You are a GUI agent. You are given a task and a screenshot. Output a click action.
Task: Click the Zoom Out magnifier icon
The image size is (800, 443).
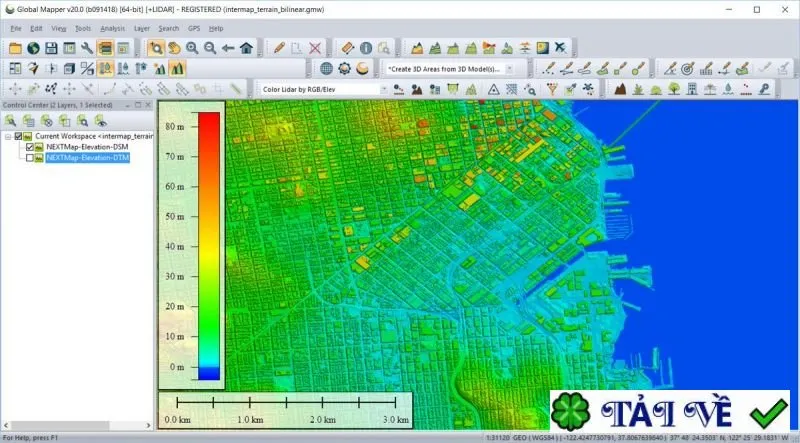[x=210, y=48]
